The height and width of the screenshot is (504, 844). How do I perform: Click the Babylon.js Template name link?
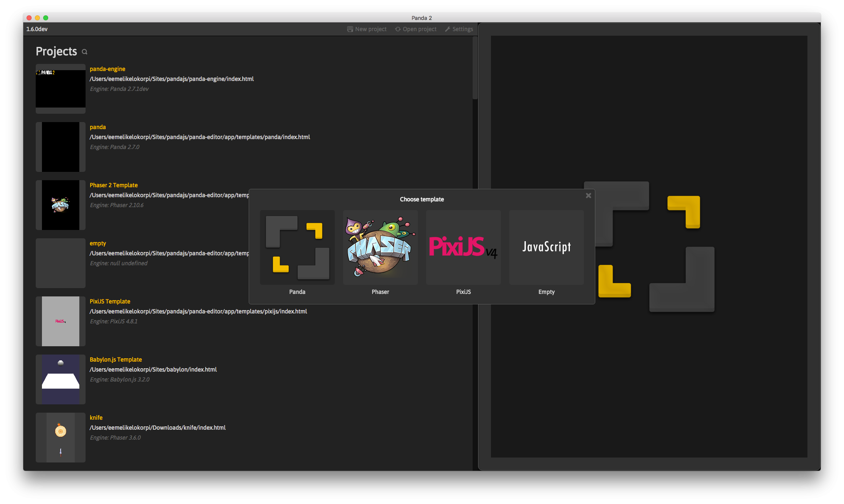click(116, 360)
